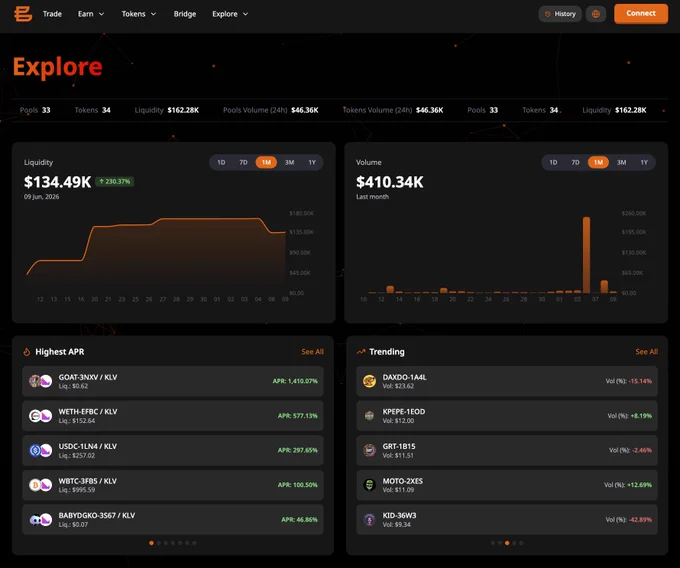Click the $410.34K volume value

[x=389, y=182]
